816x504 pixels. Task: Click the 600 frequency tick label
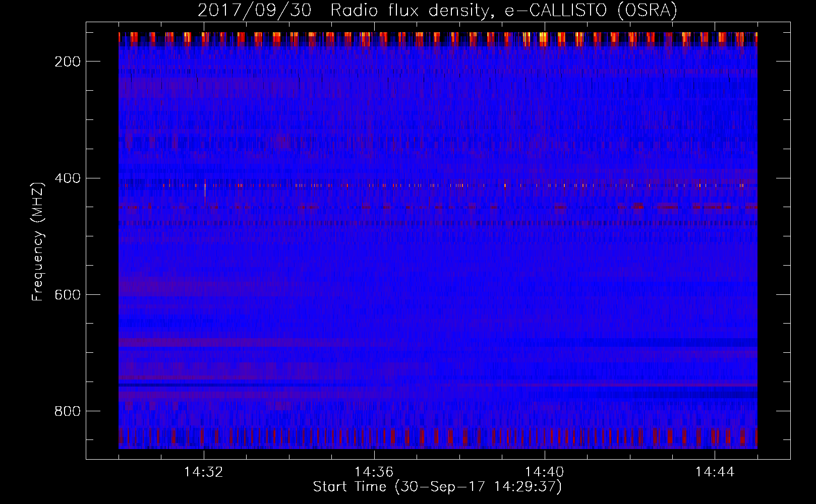[67, 295]
